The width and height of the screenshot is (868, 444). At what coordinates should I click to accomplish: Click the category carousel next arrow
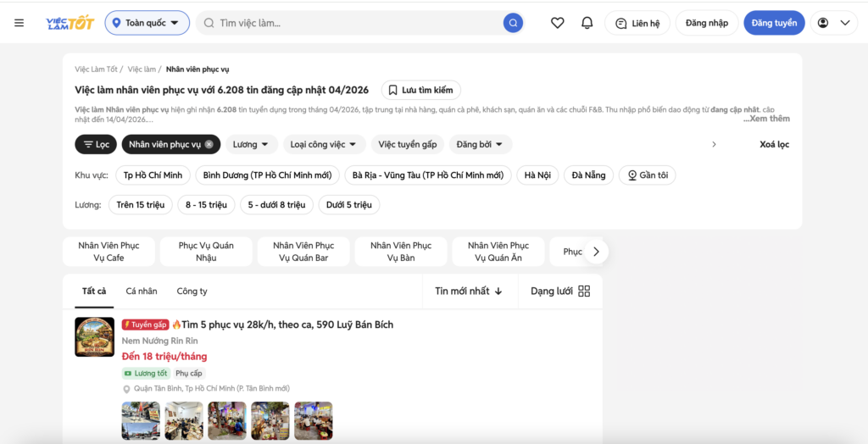596,252
